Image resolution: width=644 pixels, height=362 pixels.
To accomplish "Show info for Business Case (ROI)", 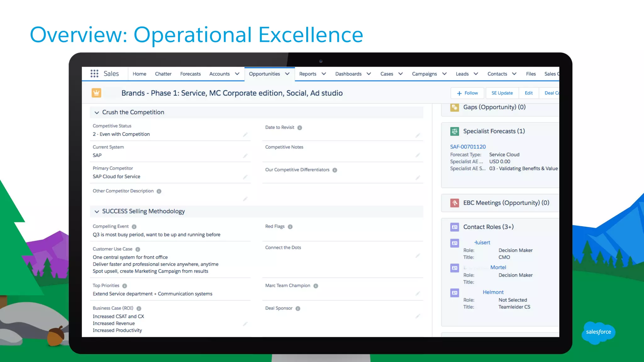I will tap(139, 308).
